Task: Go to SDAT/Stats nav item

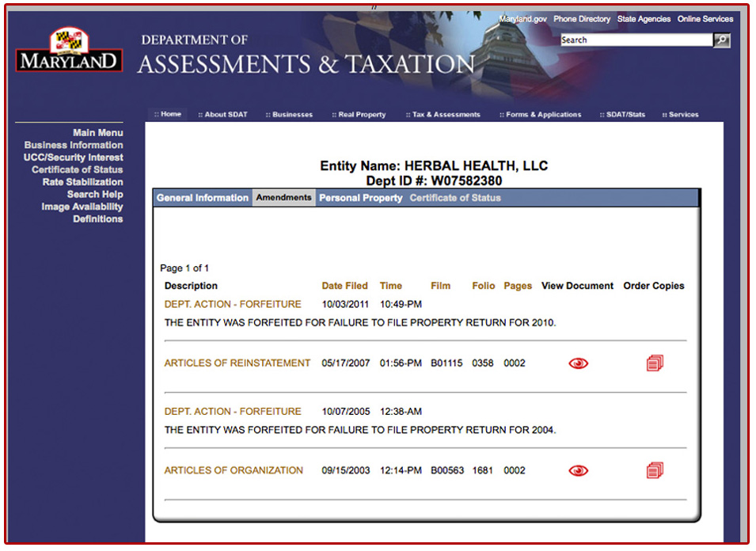Action: pyautogui.click(x=622, y=115)
